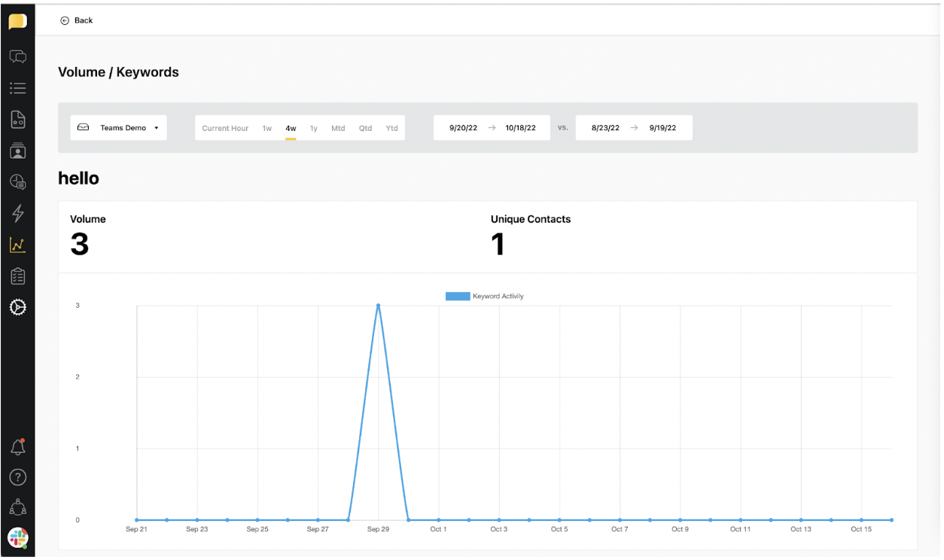
Task: Click the Oct 15 axis label
Action: (861, 529)
